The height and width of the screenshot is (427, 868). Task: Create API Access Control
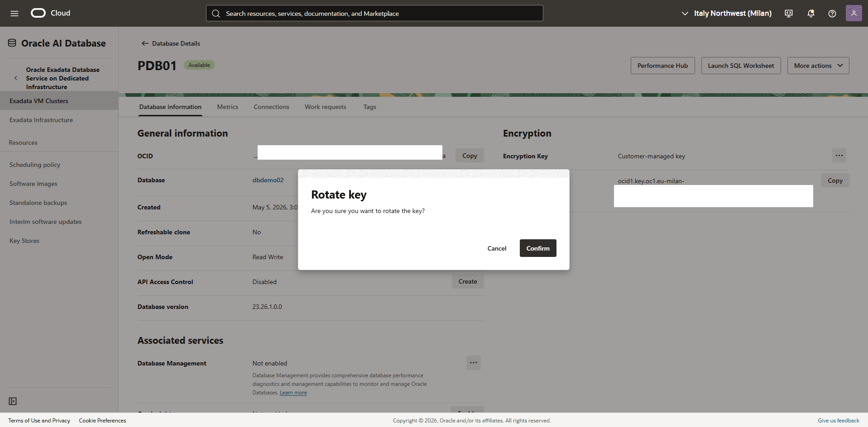pyautogui.click(x=468, y=281)
